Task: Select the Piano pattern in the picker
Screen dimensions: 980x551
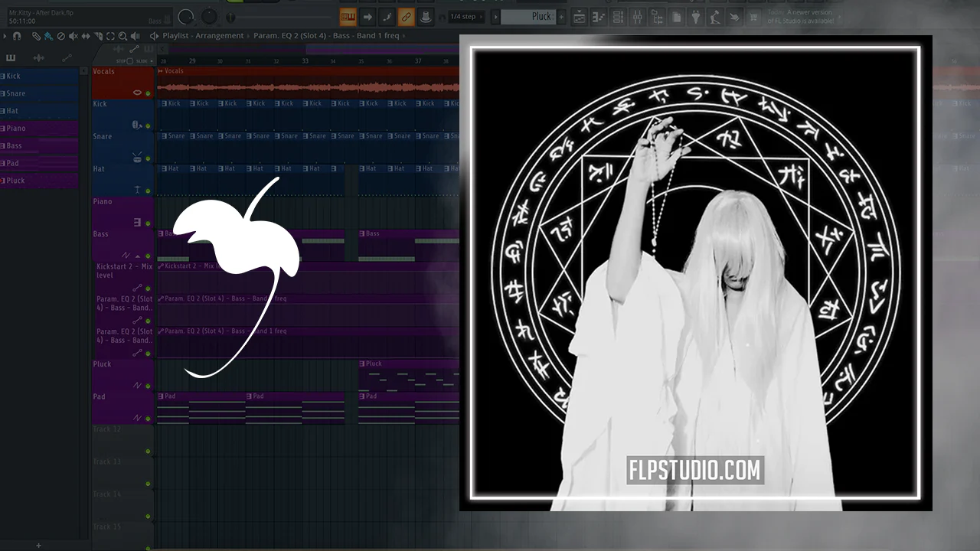Action: (x=39, y=129)
